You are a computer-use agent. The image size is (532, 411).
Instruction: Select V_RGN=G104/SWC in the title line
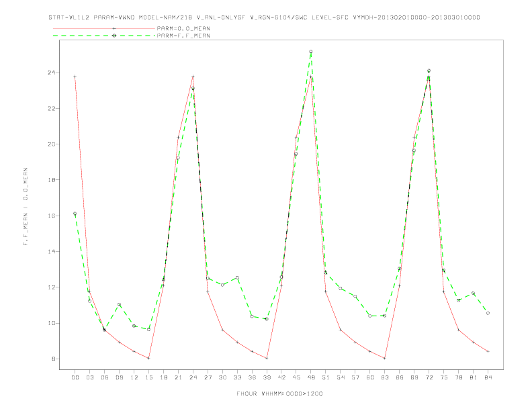tap(279, 17)
